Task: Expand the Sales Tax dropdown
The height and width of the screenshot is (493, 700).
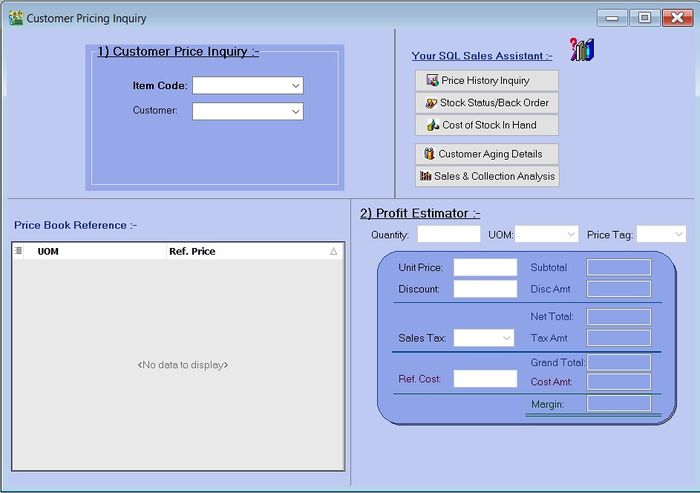Action: click(x=506, y=338)
